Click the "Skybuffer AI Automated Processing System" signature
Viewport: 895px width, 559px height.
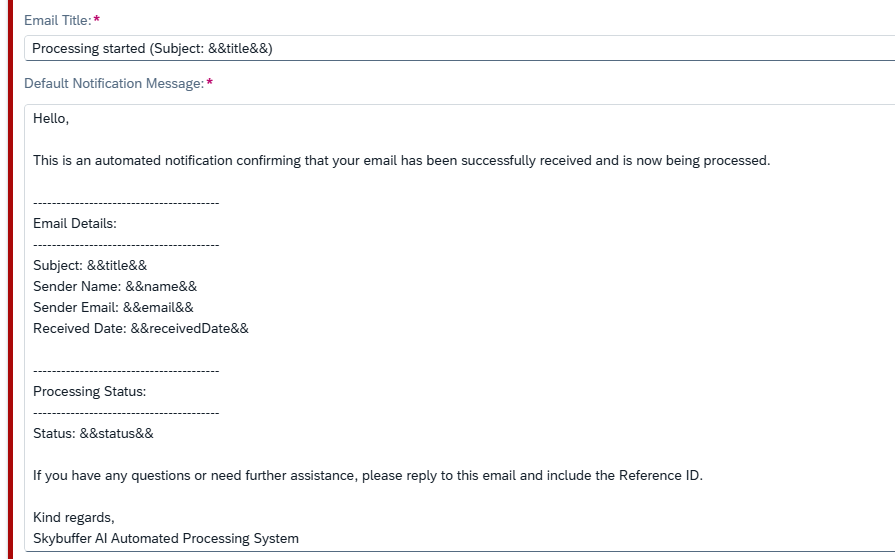[x=166, y=538]
